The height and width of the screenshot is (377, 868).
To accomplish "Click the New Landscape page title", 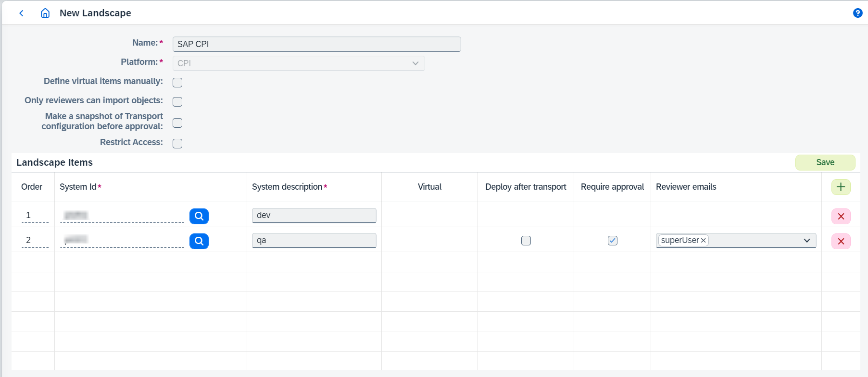I will 95,13.
